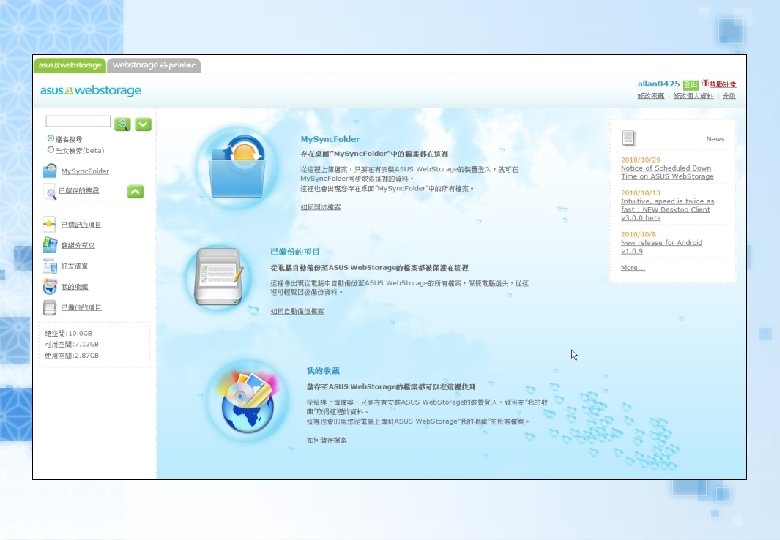Viewport: 780px width, 540px height.
Task: Open NEW Desktop Client v3.0.0 beta news
Action: (x=668, y=209)
